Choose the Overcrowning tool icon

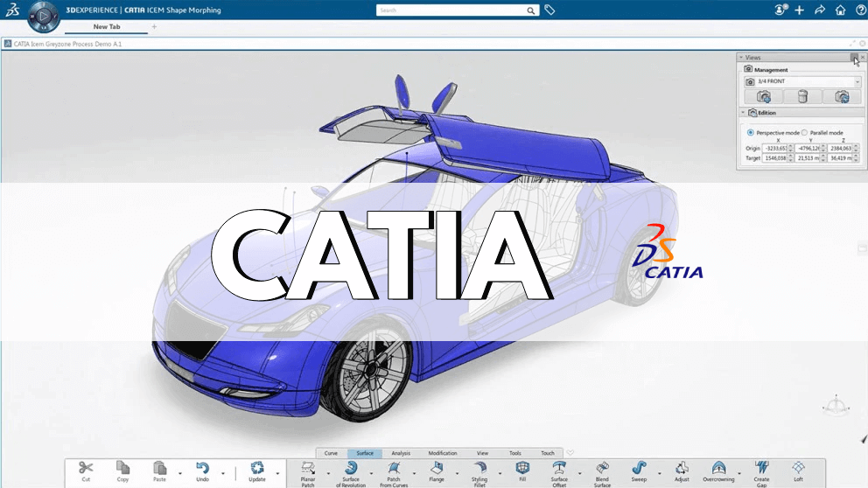(718, 469)
